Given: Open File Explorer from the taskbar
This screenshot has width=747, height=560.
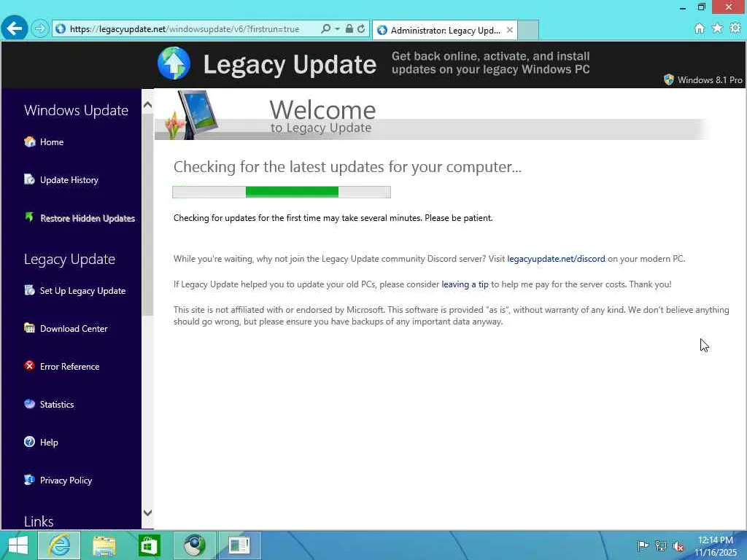Looking at the screenshot, I should [x=104, y=545].
